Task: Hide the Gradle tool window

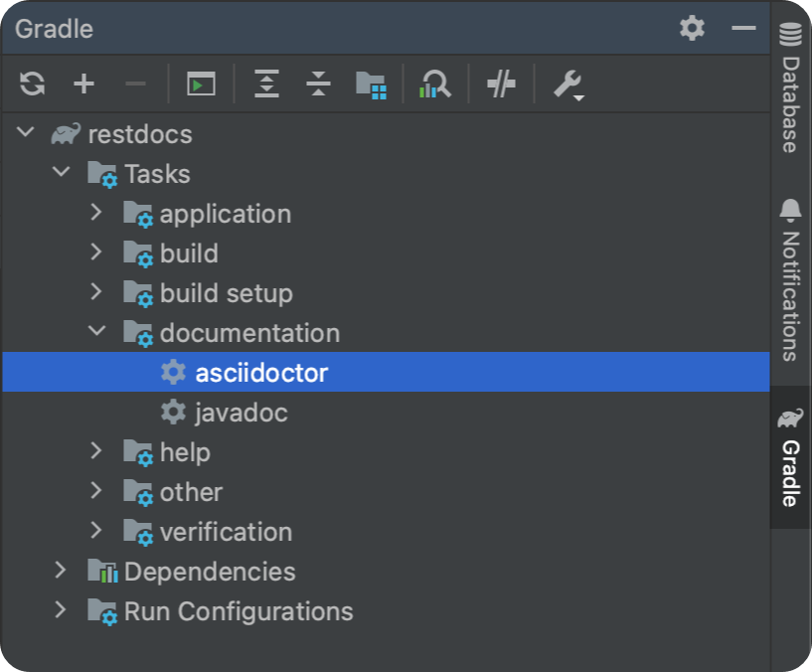Action: 743,28
